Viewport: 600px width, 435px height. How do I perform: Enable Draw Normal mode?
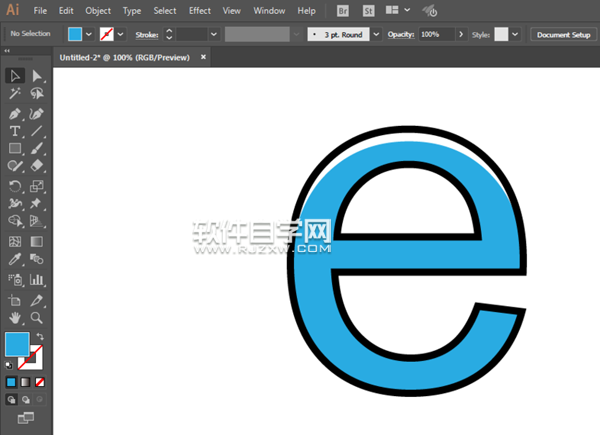(11, 399)
